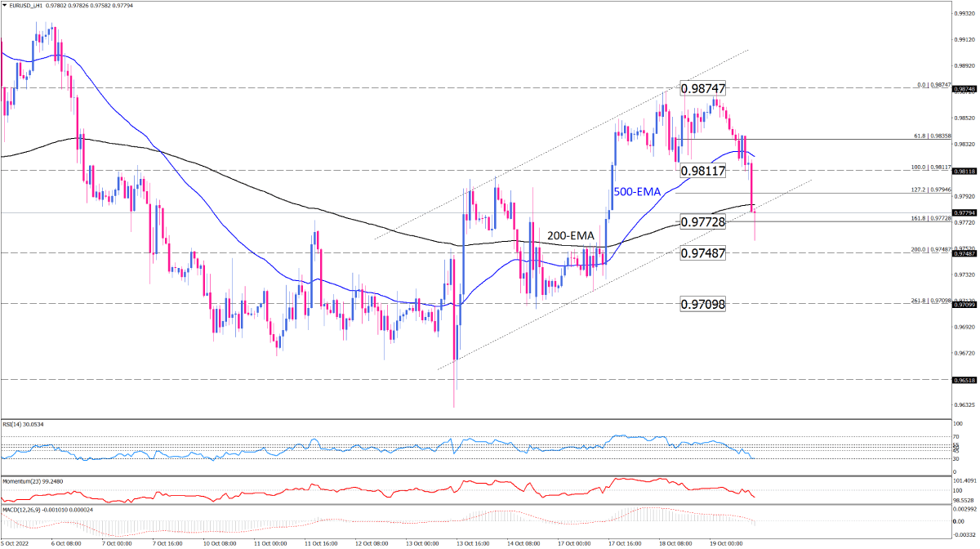Screen dimensions: 980x549
Task: Open the RSI(14) indicator label
Action: coord(22,424)
